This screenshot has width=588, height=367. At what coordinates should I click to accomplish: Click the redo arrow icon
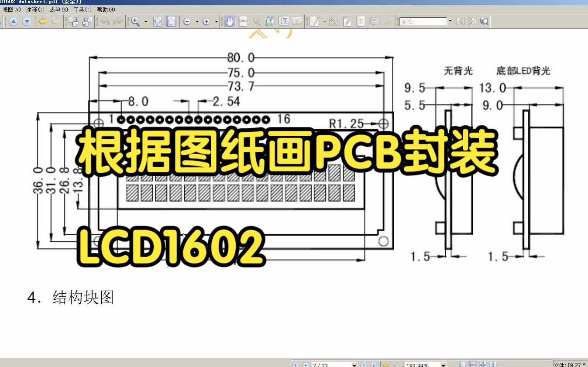click(x=118, y=21)
